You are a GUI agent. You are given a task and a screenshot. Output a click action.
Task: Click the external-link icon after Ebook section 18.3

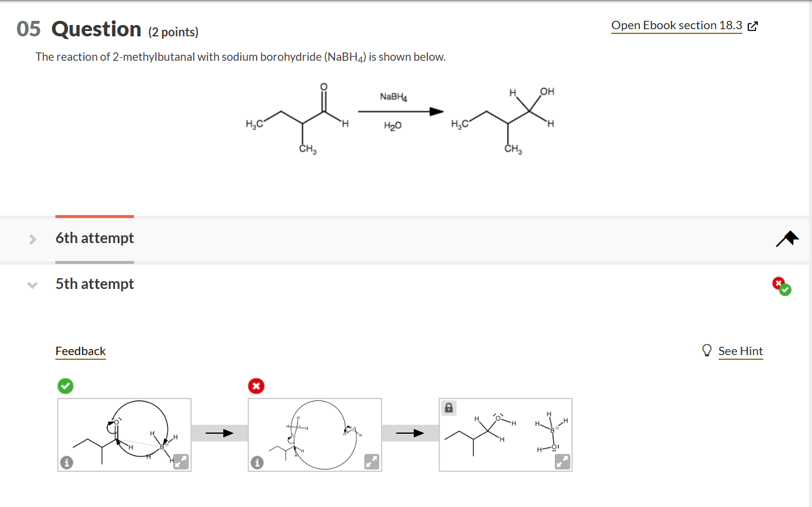[752, 26]
